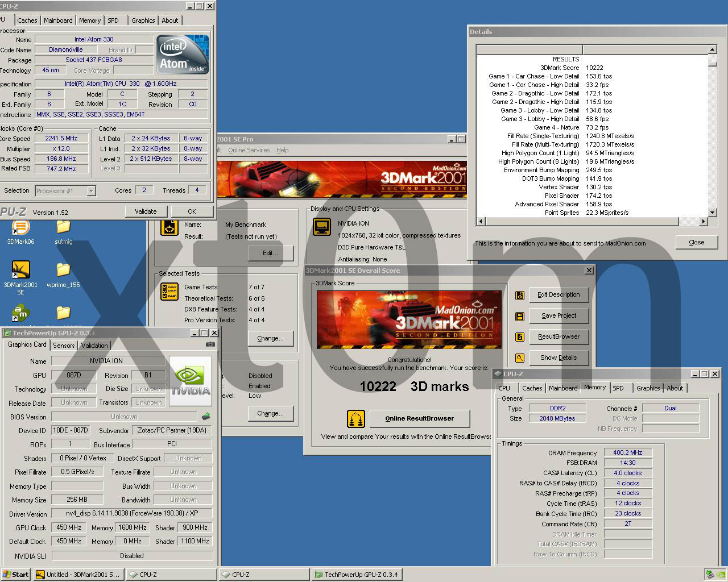Click the magnifier icon beside Show Details

click(519, 358)
